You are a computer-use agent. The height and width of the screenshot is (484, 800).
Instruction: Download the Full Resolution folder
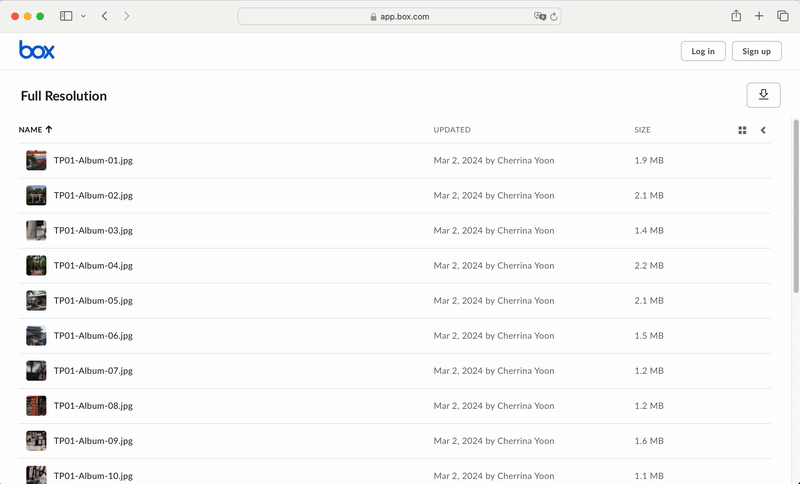(763, 95)
